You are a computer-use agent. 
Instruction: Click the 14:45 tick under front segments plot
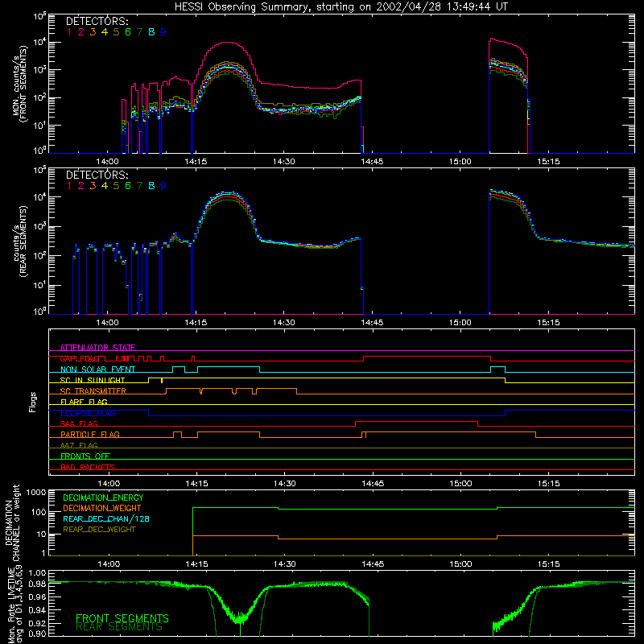point(372,162)
